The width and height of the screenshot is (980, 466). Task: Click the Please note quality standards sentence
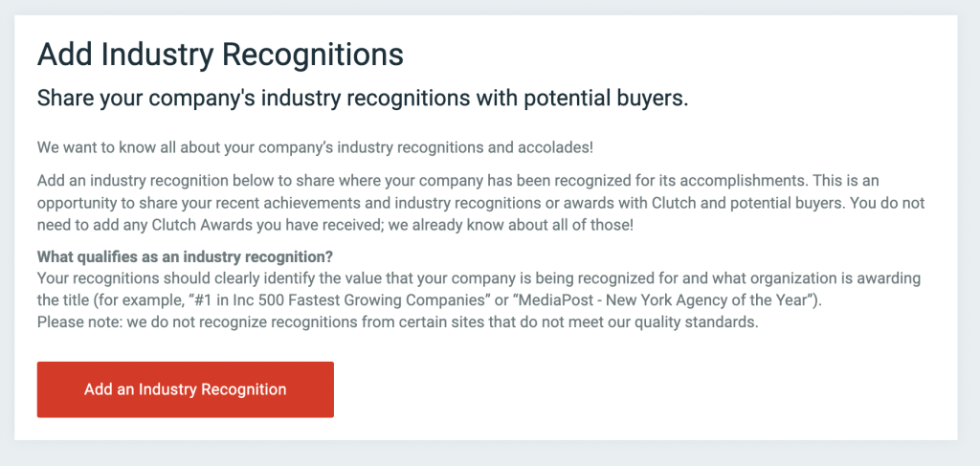[397, 322]
